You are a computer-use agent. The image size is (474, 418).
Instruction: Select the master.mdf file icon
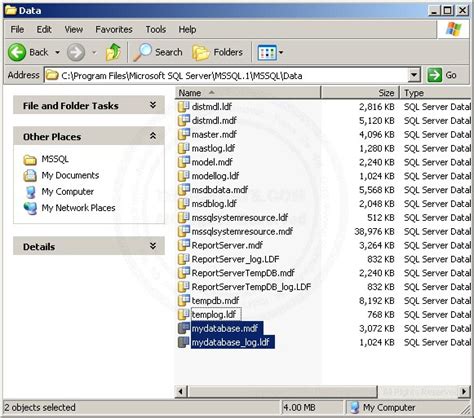184,134
